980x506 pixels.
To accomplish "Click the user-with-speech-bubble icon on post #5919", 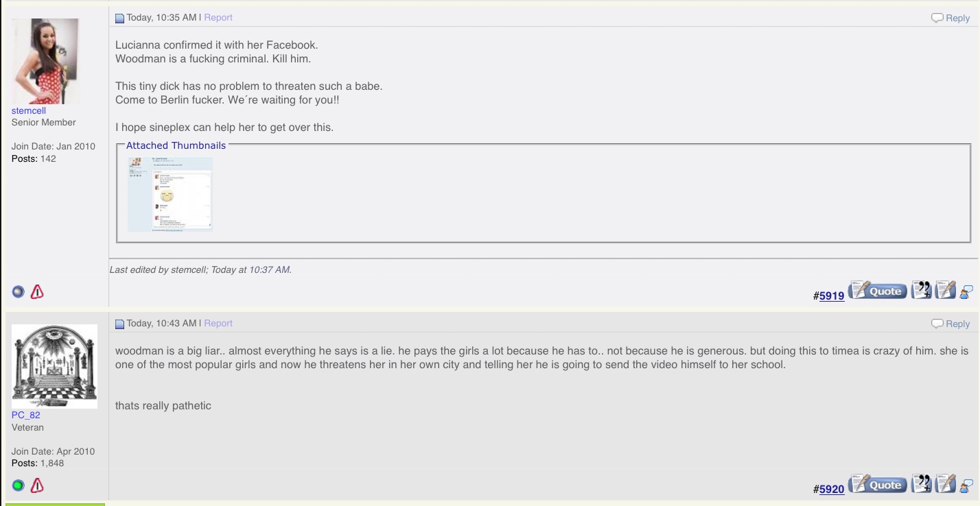I will 966,292.
